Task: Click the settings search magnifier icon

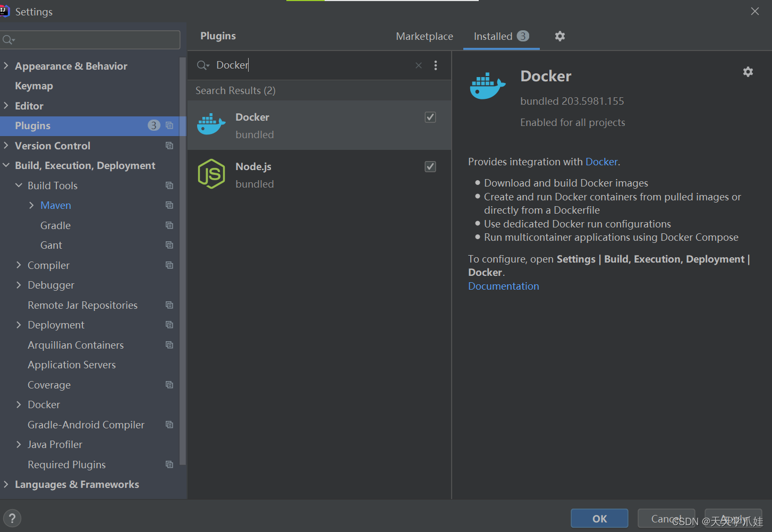Action: 9,40
